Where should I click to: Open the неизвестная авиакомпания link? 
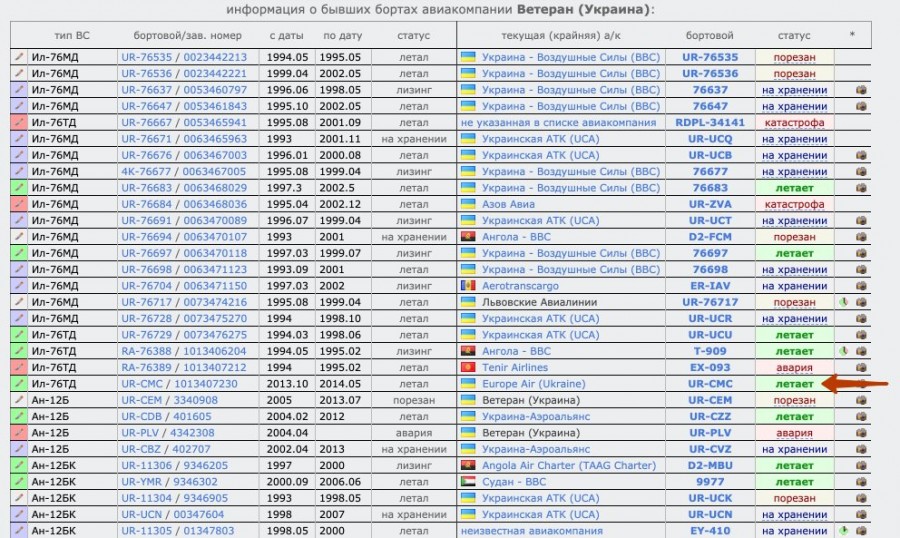[x=532, y=531]
